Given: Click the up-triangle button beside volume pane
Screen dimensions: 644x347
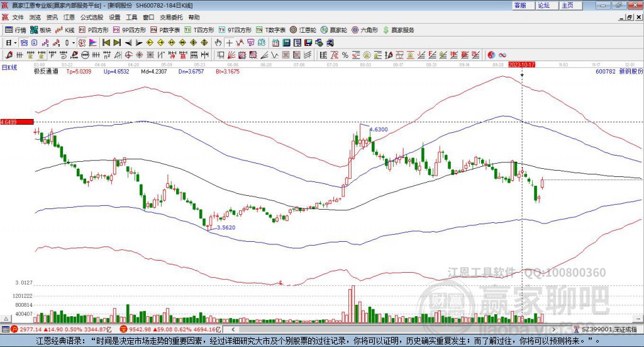Looking at the screenshot, I should pos(6,319).
